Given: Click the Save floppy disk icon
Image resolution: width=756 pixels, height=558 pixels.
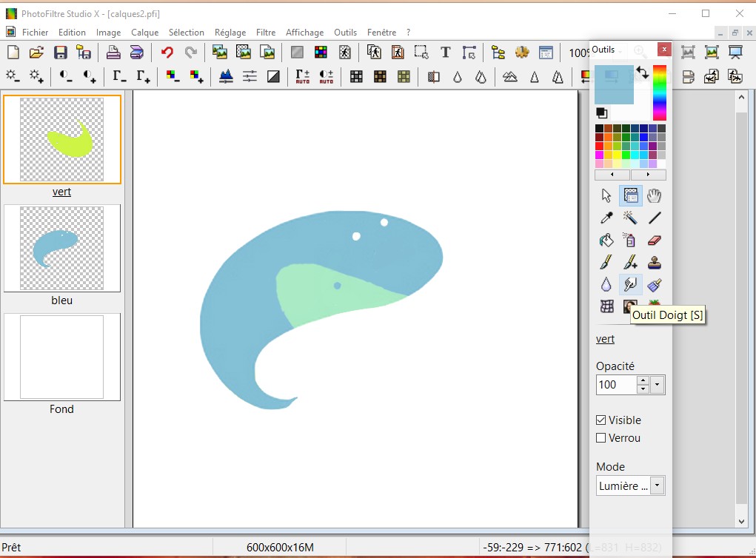Looking at the screenshot, I should [x=60, y=53].
